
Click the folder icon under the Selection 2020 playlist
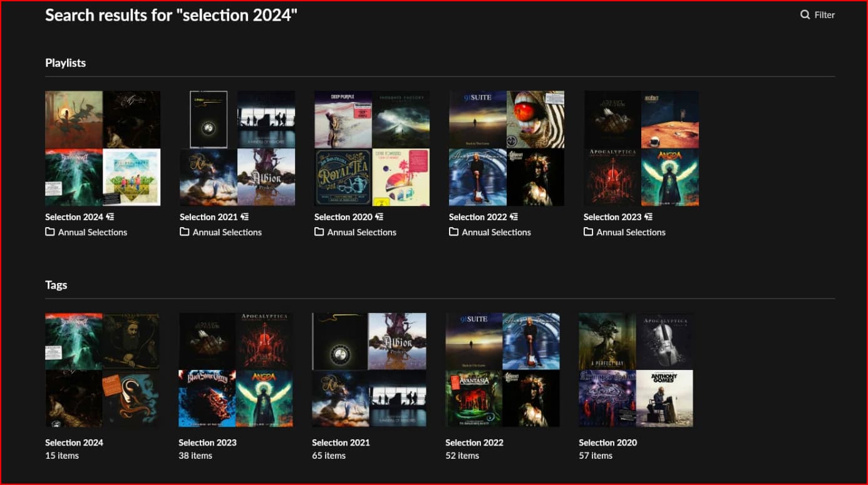(x=319, y=232)
